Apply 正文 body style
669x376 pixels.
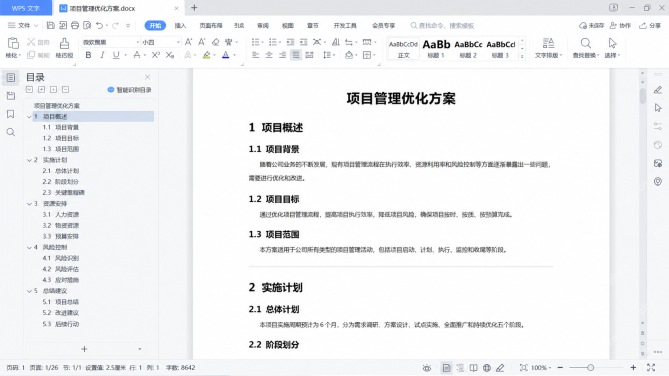point(403,48)
